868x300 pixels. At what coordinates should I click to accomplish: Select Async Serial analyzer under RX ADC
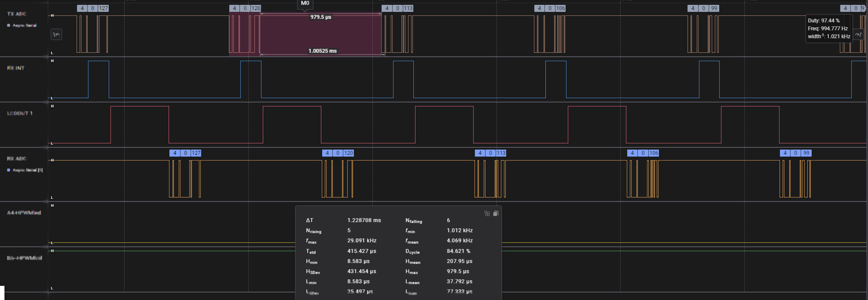pos(27,170)
